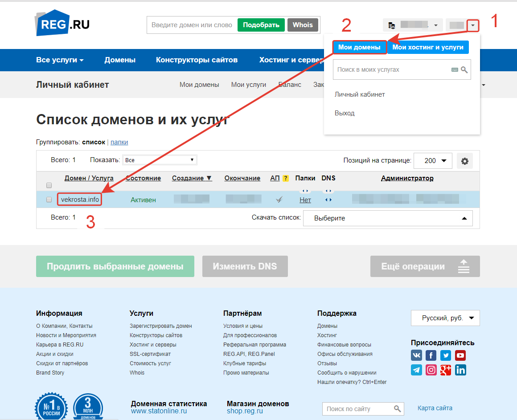This screenshot has height=420, width=517.
Task: Switch grouping to папки
Action: [x=119, y=143]
